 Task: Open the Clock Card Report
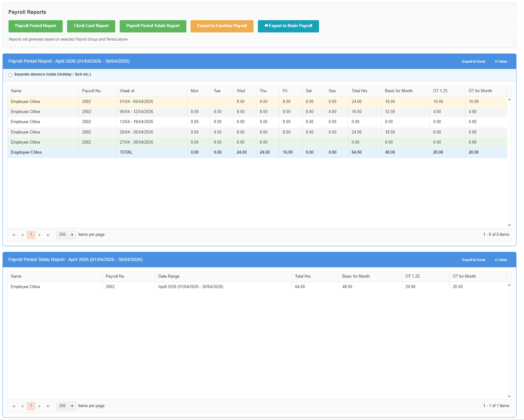pos(91,26)
